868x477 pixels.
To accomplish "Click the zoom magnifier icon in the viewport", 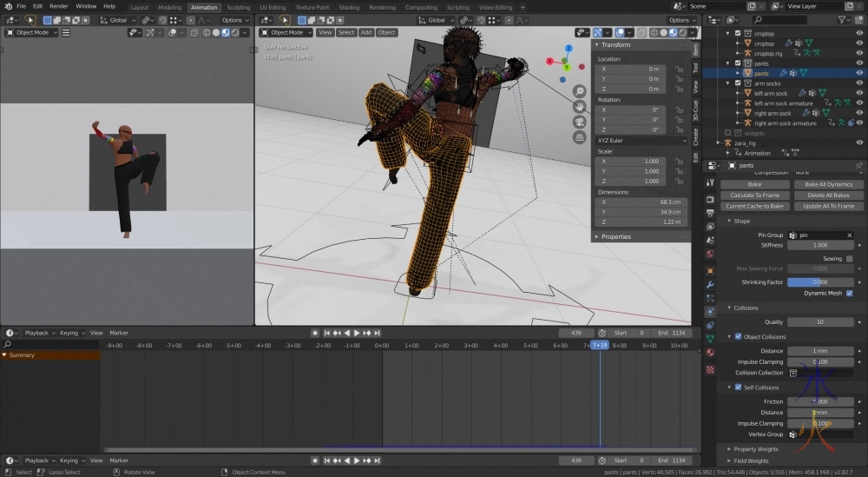I will click(579, 91).
